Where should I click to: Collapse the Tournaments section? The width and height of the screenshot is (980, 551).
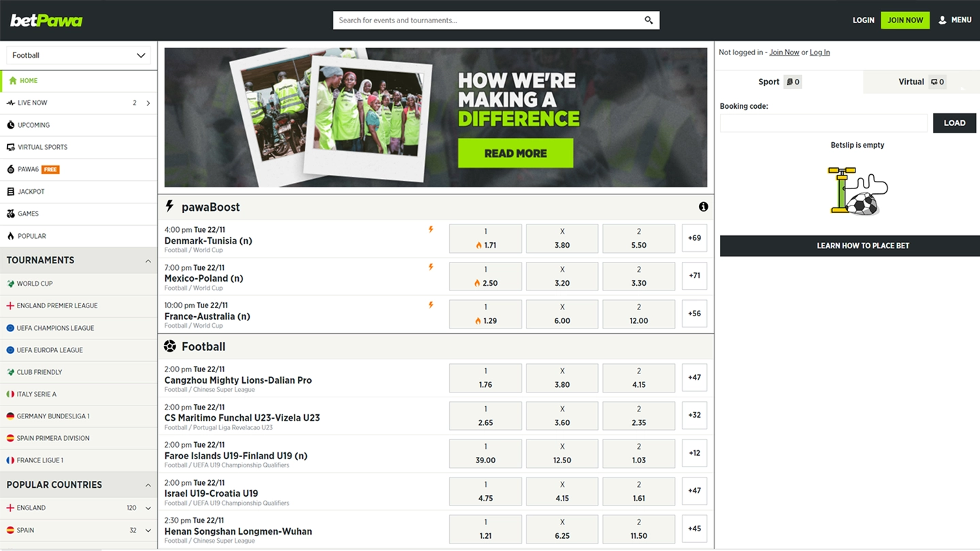(148, 261)
